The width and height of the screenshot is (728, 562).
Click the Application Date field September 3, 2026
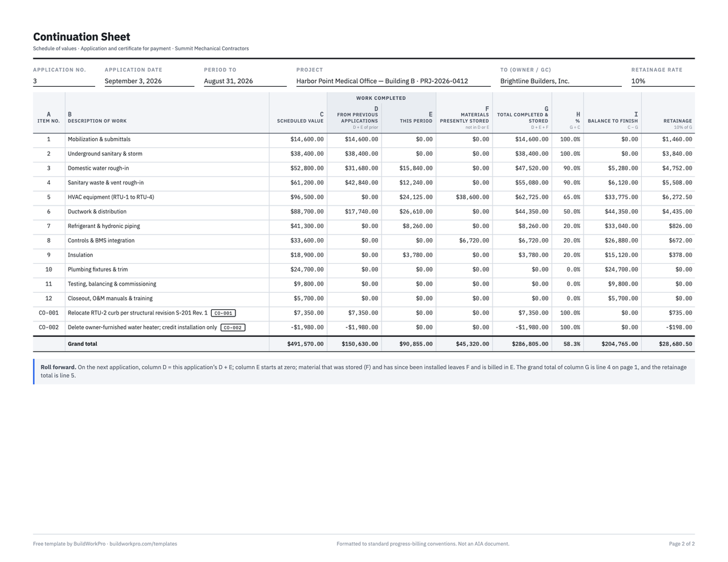point(149,81)
